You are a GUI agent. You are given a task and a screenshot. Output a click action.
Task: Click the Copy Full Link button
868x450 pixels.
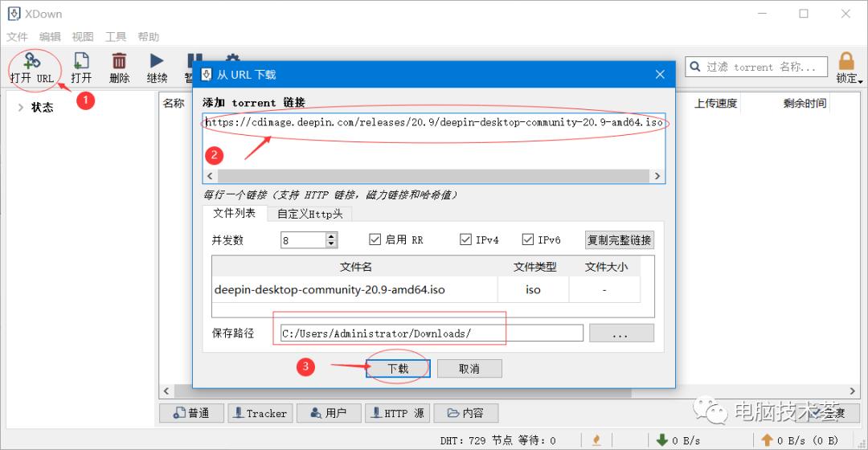620,239
